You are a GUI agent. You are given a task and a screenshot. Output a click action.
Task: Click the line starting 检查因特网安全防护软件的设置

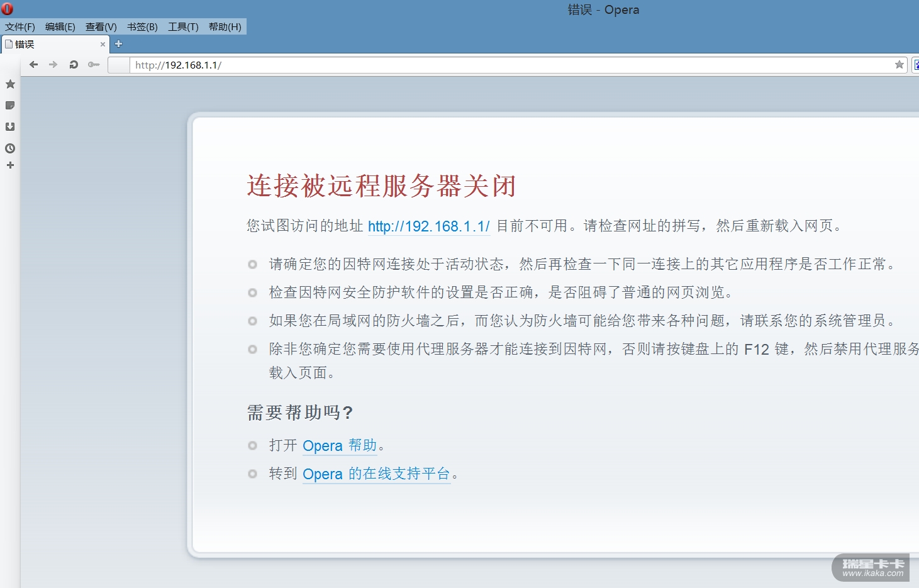click(501, 292)
